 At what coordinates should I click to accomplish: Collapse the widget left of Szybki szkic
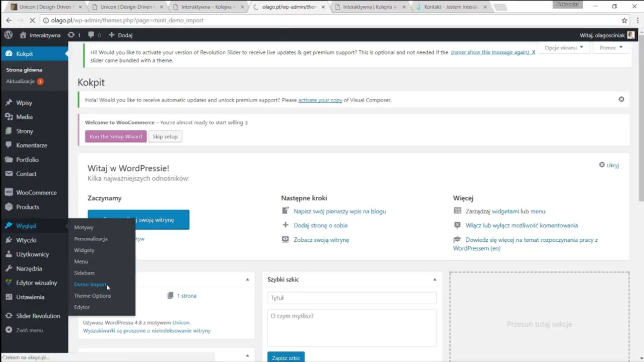tap(248, 280)
